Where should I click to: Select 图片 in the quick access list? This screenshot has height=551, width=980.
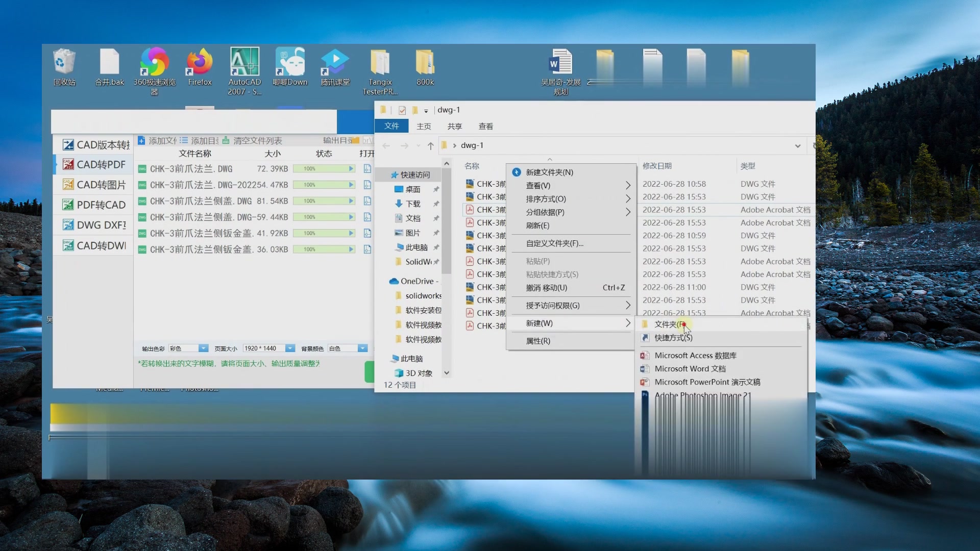407,233
